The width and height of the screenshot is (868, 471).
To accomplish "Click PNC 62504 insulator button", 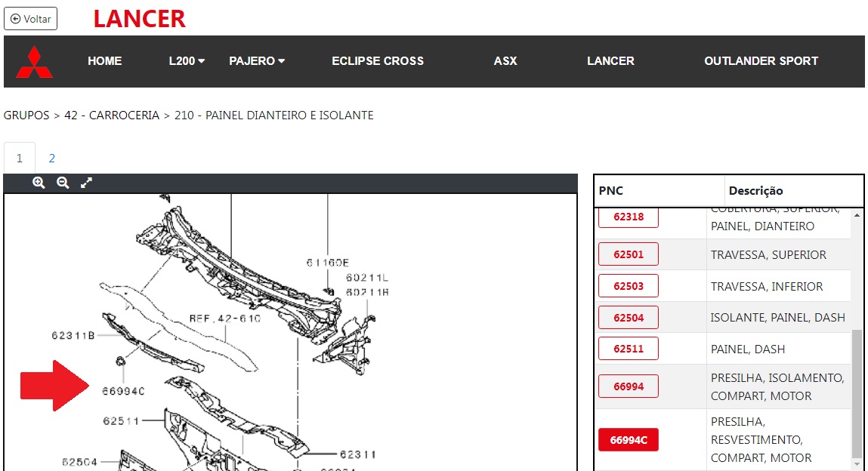I will tap(628, 318).
